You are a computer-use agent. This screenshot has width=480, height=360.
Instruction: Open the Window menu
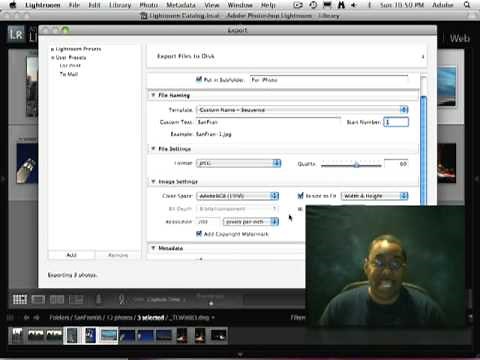[240, 5]
